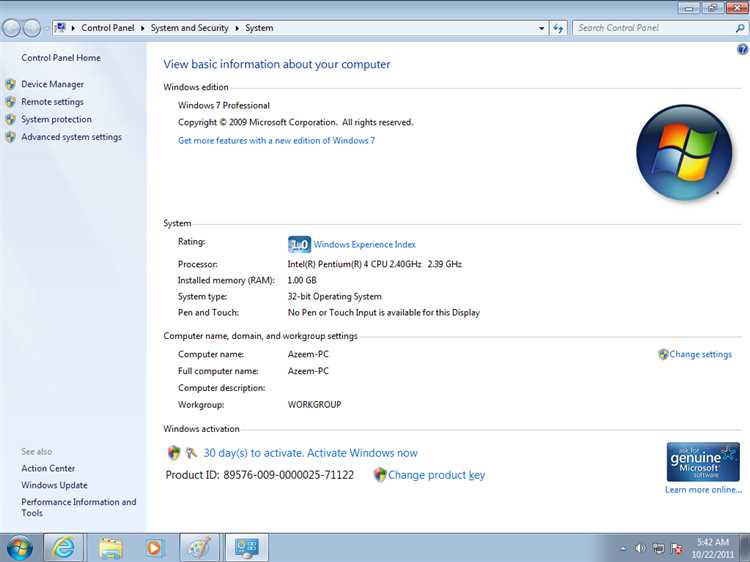Viewport: 750px width, 562px height.
Task: Click the search magnifier icon
Action: [x=740, y=28]
